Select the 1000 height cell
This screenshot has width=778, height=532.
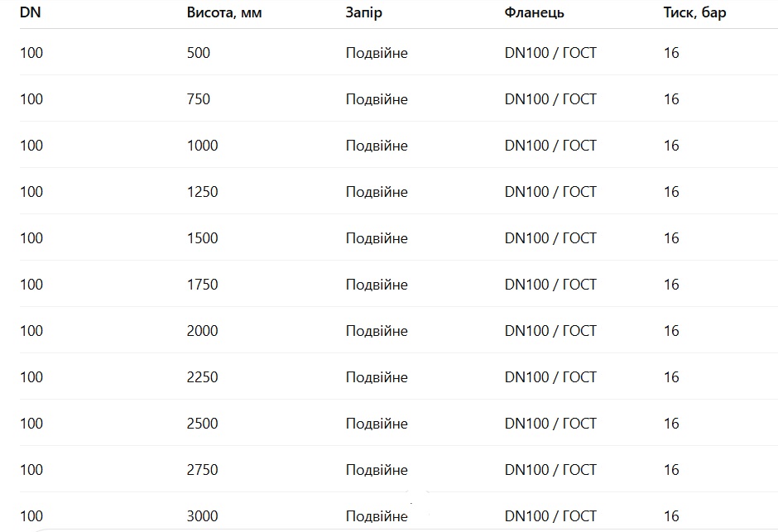pos(203,146)
